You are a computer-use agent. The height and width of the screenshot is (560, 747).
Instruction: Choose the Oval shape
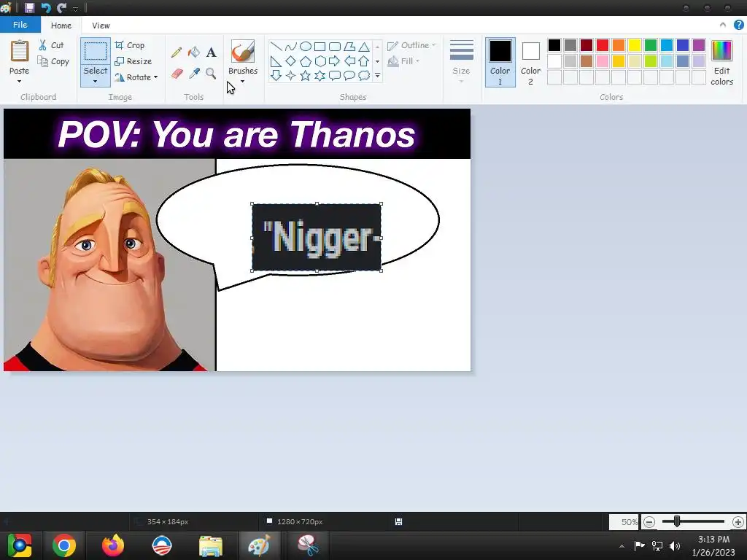point(306,46)
